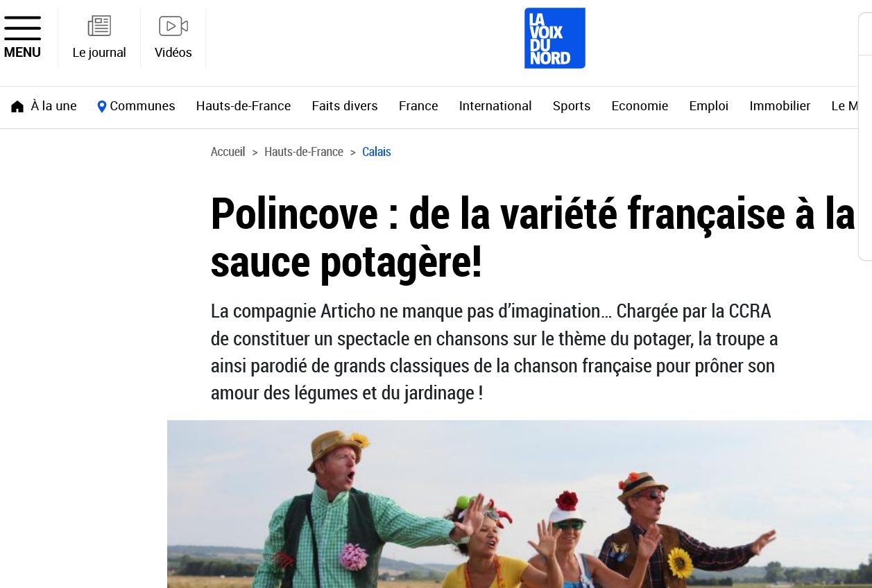Click the home icon beside À la une
This screenshot has width=872, height=588.
click(17, 107)
